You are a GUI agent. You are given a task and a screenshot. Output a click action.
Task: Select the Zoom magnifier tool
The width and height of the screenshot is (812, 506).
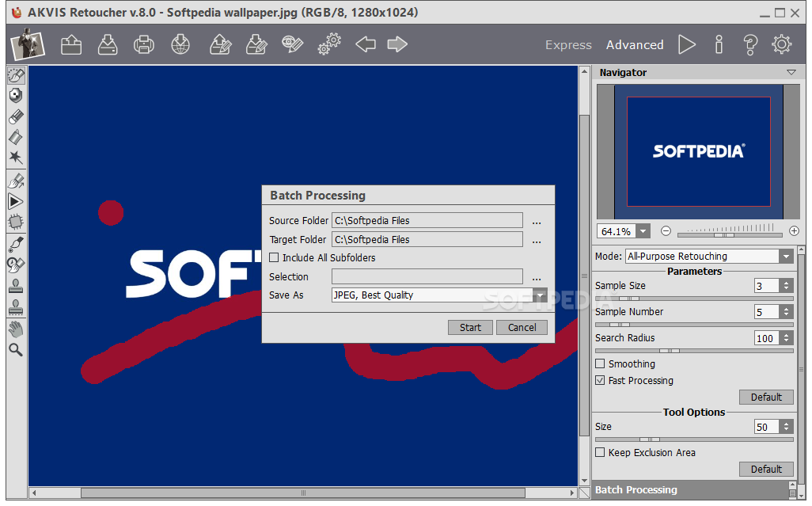coord(16,350)
